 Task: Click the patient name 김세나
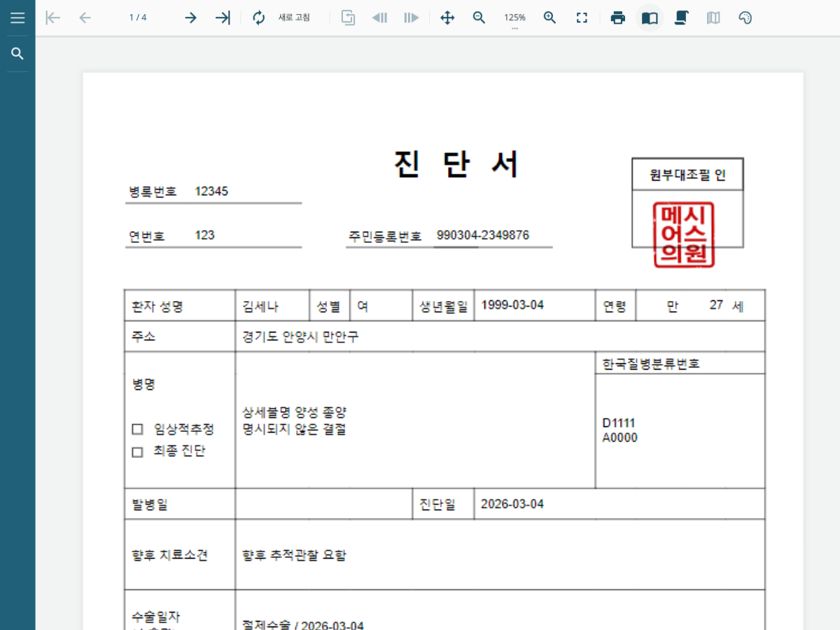pos(260,306)
